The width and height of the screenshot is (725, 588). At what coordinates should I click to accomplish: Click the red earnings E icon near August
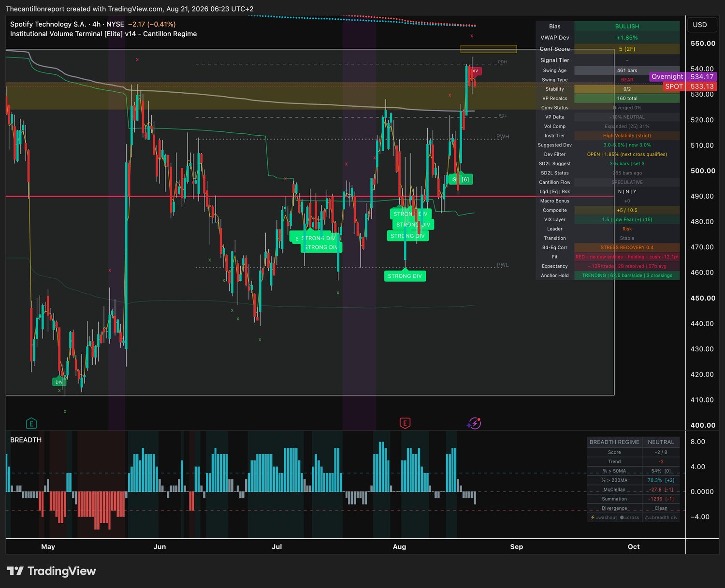[x=405, y=423]
